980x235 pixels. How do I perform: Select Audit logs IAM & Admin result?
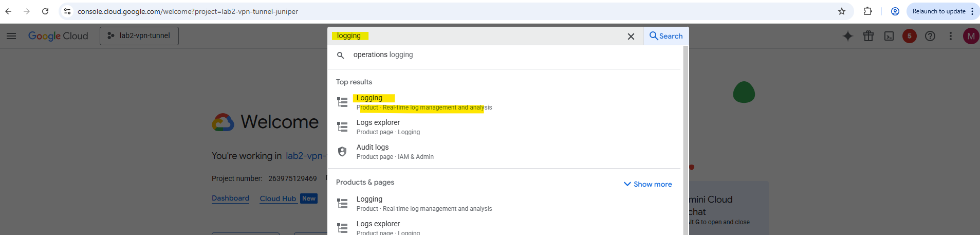373,148
